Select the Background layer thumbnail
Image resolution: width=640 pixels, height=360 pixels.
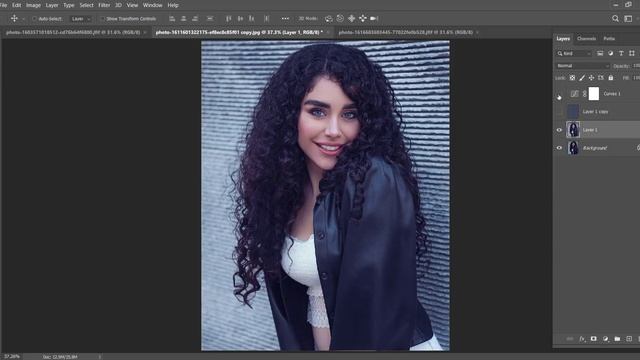[x=573, y=148]
